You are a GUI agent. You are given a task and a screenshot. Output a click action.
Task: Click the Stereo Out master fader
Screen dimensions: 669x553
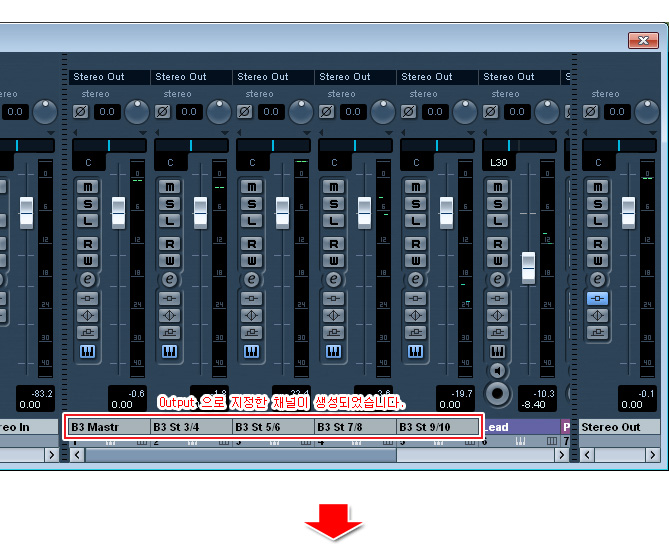pos(628,212)
